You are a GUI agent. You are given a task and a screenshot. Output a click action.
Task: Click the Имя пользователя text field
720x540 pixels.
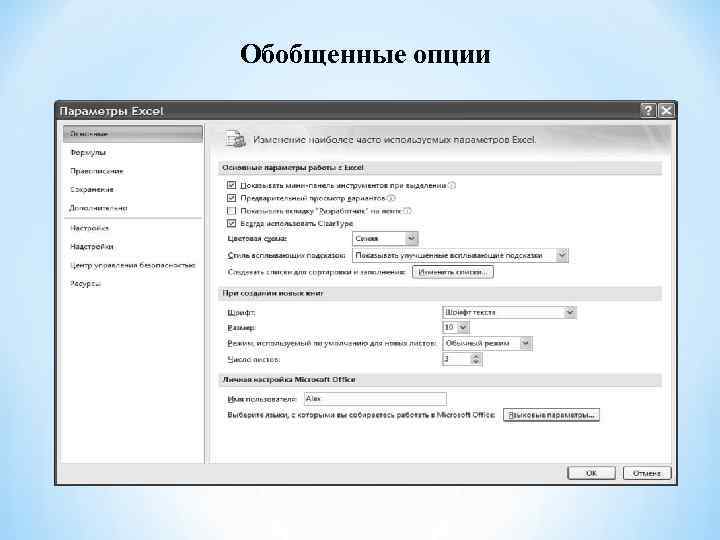pyautogui.click(x=375, y=399)
